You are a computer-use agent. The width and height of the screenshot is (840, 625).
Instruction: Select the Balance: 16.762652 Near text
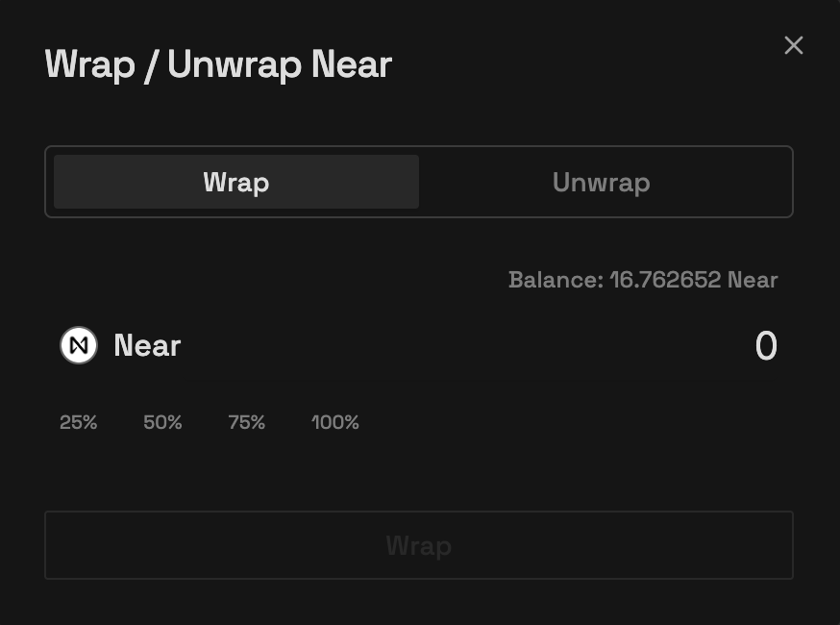tap(643, 280)
